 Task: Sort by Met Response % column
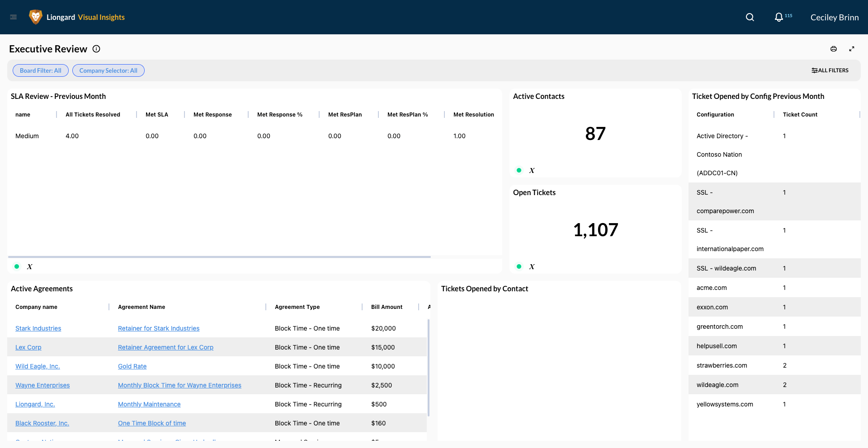pos(280,115)
